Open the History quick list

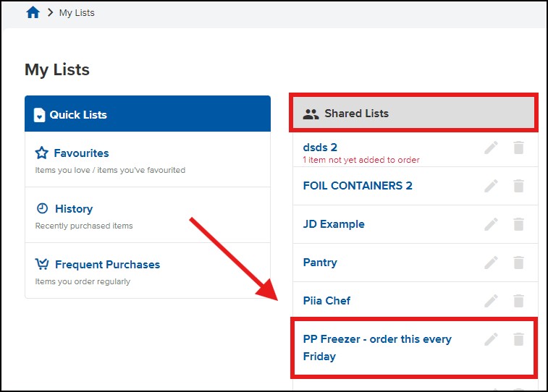[73, 209]
